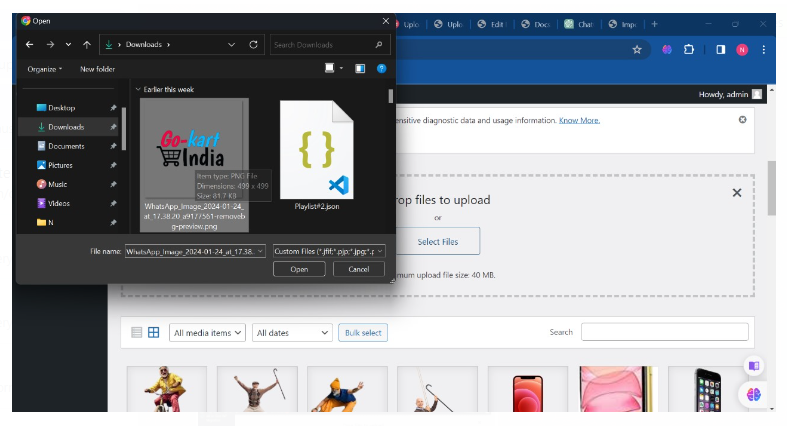Screen dimensions: 787x426
Task: Bookmark this page with the star icon
Action: [636, 49]
